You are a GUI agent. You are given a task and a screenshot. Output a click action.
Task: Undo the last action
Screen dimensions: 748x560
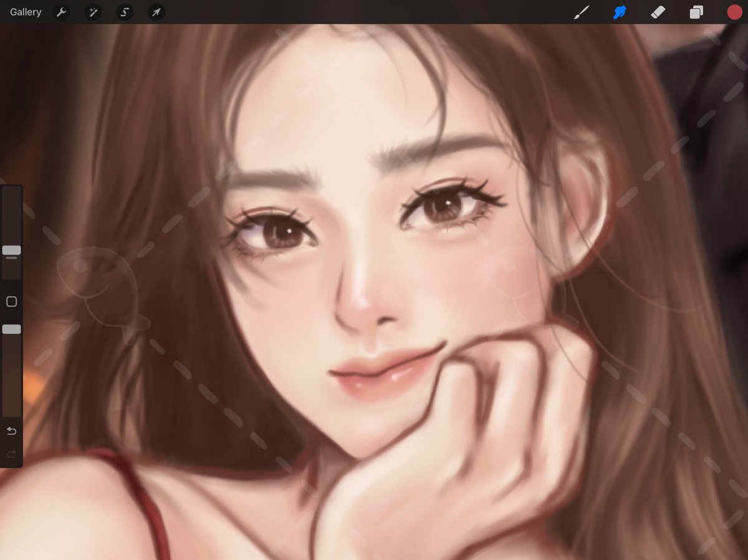11,431
